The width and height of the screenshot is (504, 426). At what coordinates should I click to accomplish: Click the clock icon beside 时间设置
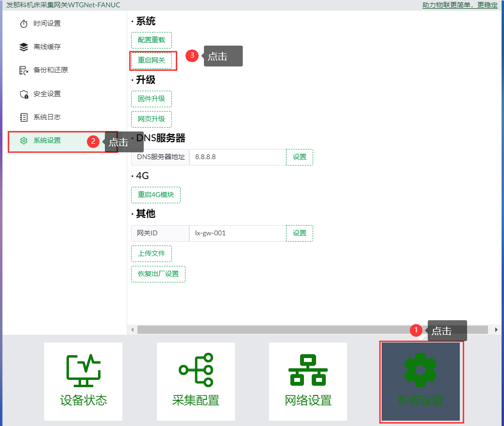(x=24, y=24)
